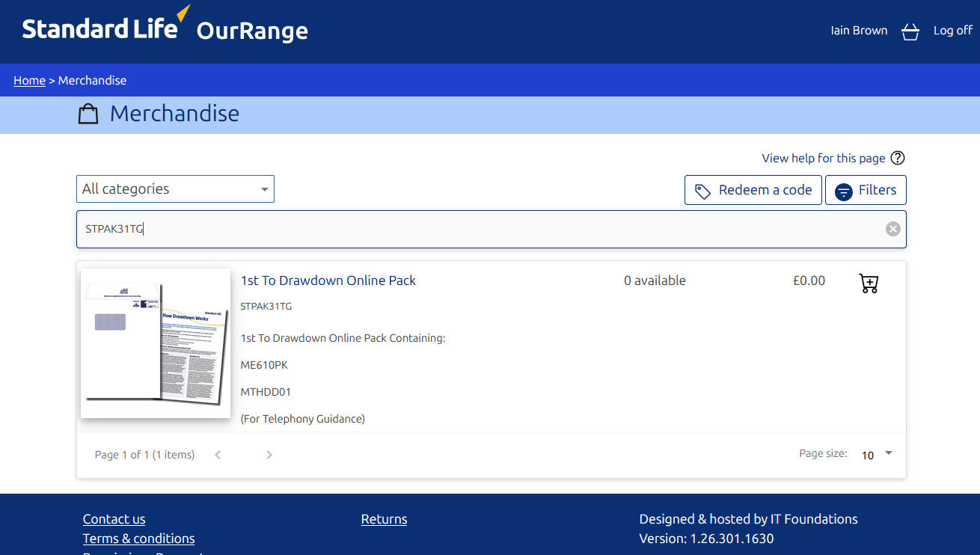Click the help question mark icon
The image size is (980, 555).
[898, 158]
